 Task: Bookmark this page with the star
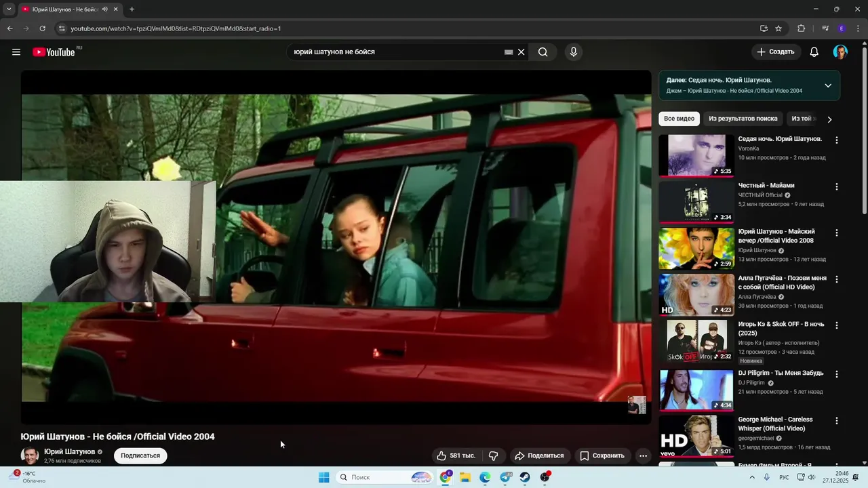click(x=778, y=28)
